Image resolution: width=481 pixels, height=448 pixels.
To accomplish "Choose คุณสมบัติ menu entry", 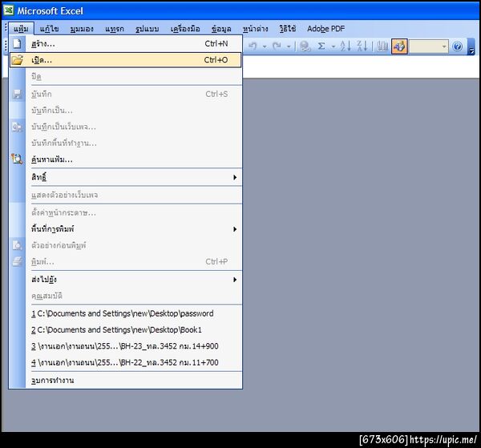I will [x=126, y=296].
